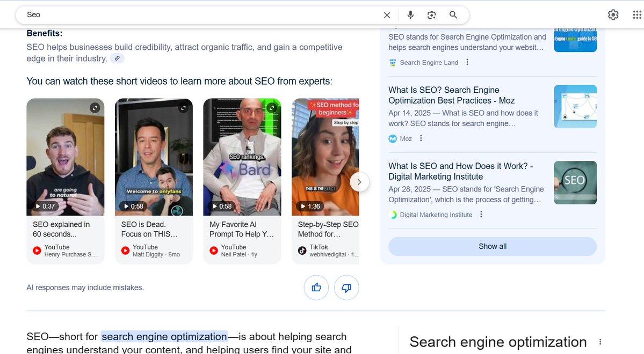
Task: Click the Search Engine Land guide thumbnail
Action: 575,40
